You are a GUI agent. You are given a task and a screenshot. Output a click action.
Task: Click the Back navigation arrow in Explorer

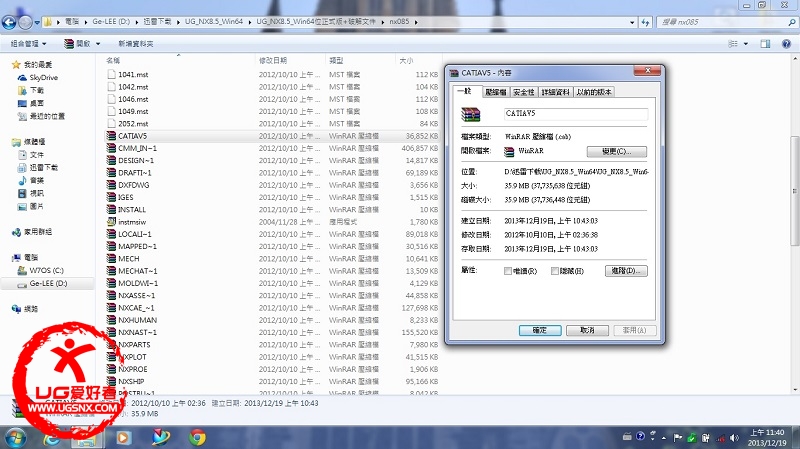pyautogui.click(x=9, y=22)
